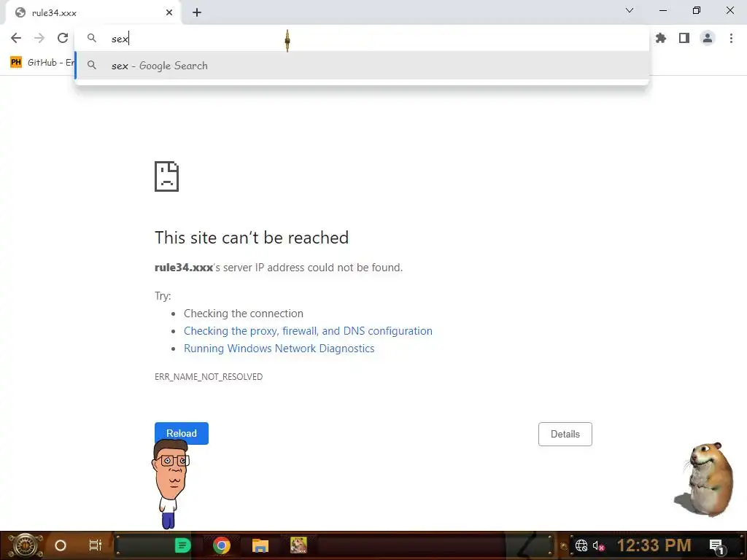This screenshot has height=560, width=747.
Task: Restore down the Chrome window
Action: [697, 10]
